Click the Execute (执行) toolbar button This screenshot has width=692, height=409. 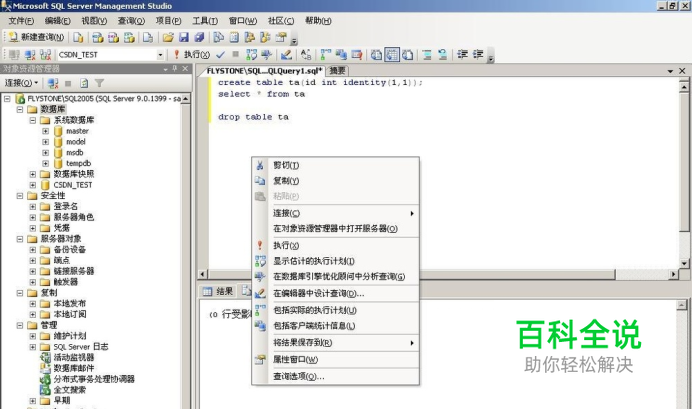(x=192, y=54)
